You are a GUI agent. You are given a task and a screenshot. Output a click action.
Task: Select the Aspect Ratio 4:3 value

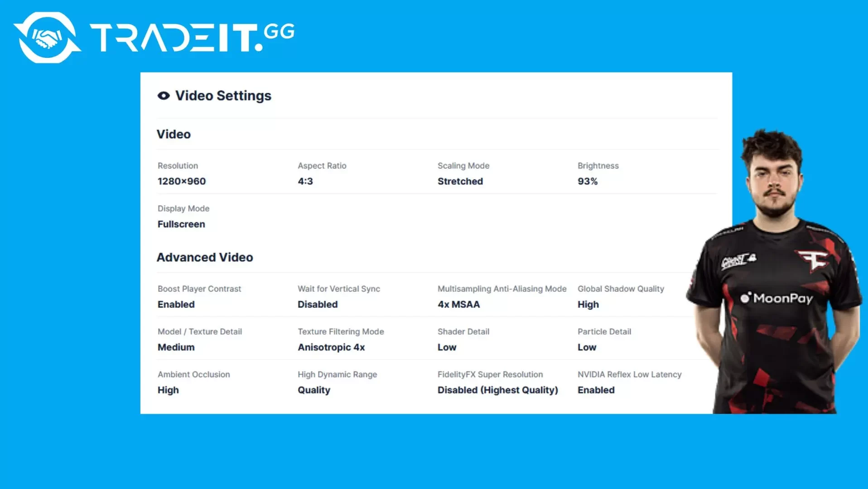tap(305, 181)
